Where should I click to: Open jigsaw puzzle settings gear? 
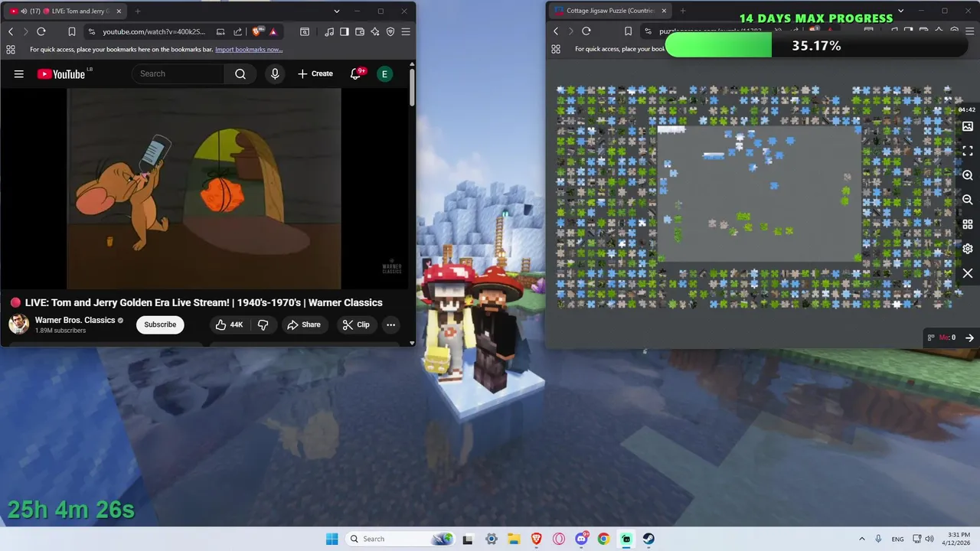click(968, 249)
